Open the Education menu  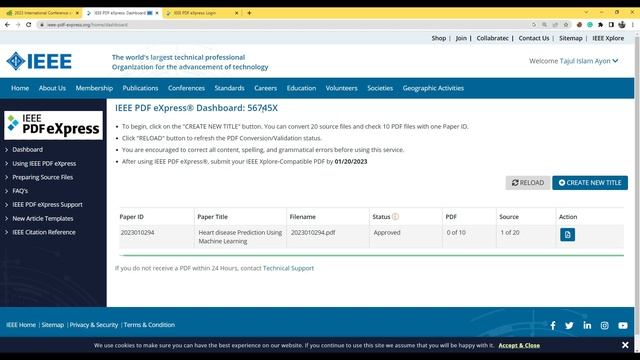301,88
